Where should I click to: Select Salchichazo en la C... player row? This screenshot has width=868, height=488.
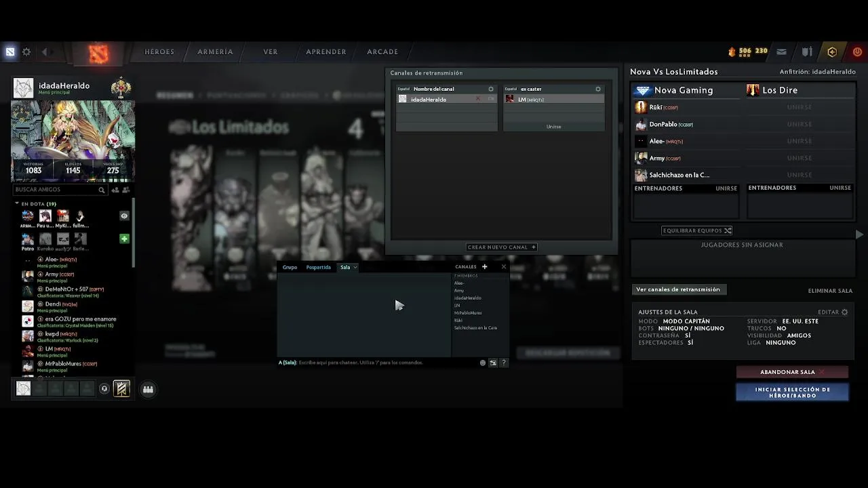(x=686, y=175)
